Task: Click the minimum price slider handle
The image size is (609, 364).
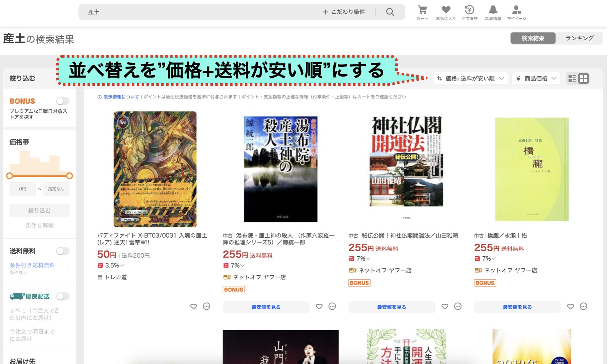Action: (10, 176)
